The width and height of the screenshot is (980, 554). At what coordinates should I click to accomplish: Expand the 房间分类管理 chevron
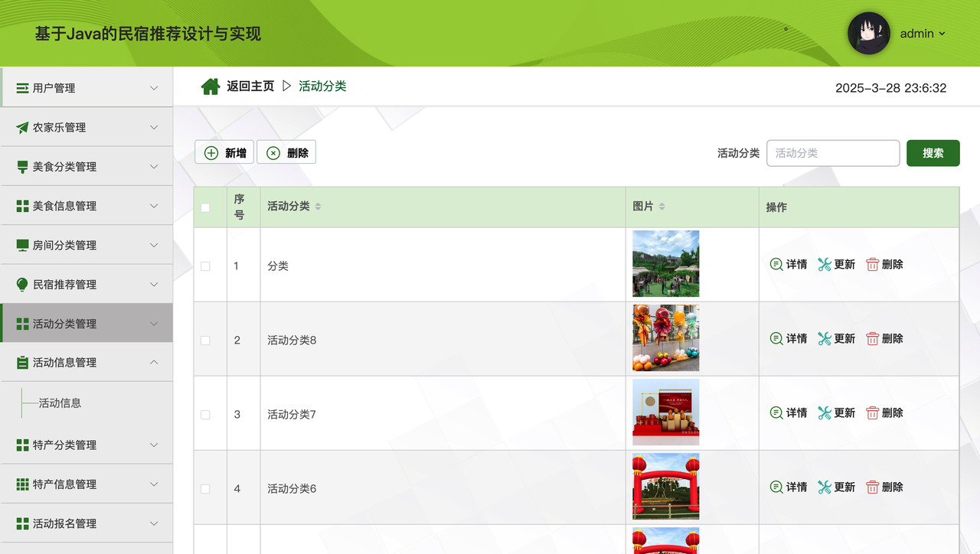[x=154, y=245]
